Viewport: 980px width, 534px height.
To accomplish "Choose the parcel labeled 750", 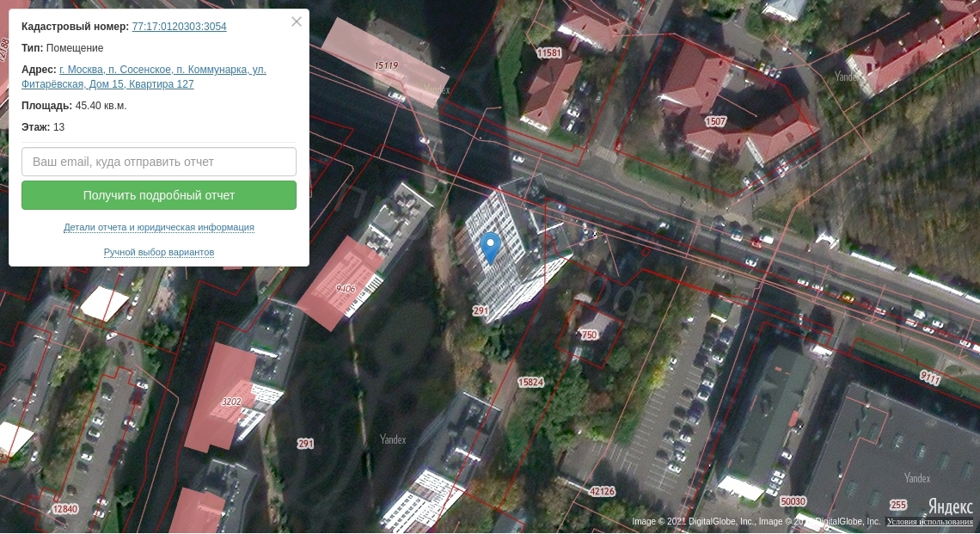I will [589, 335].
